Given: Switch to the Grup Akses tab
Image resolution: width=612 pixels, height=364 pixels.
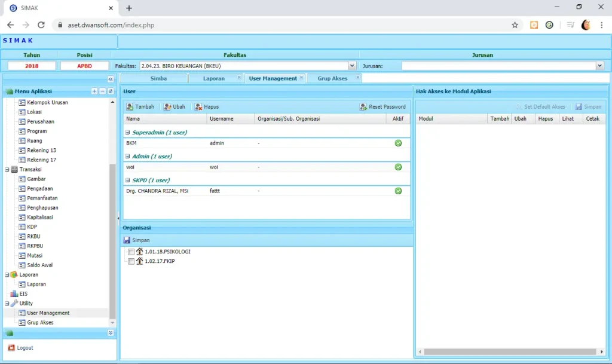Looking at the screenshot, I should pos(332,78).
